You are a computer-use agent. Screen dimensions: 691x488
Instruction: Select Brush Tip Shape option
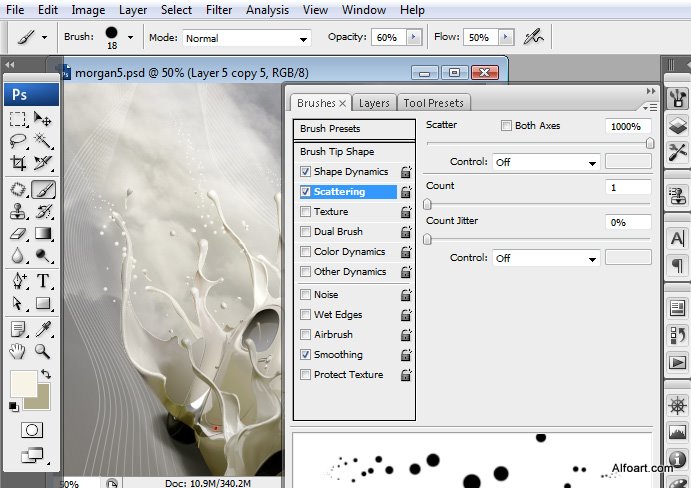[337, 152]
